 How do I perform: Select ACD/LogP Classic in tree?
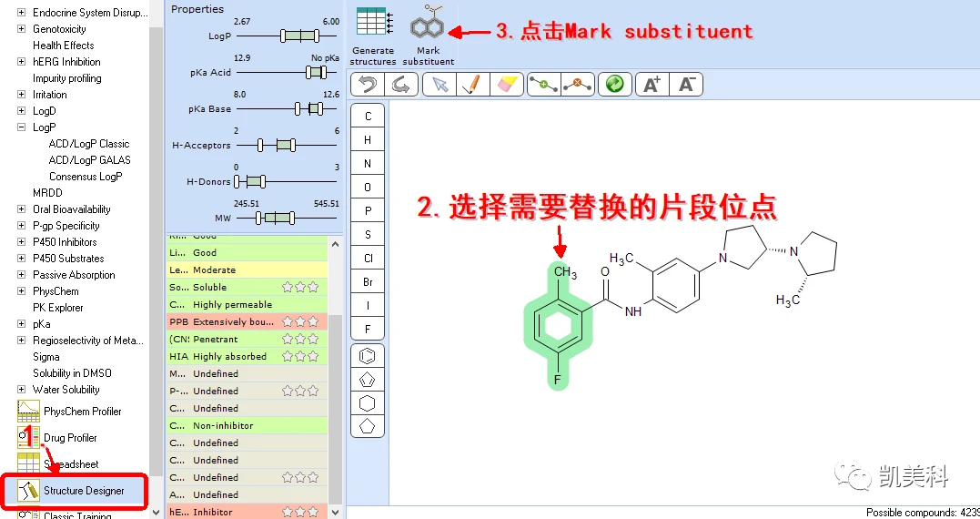pos(89,144)
